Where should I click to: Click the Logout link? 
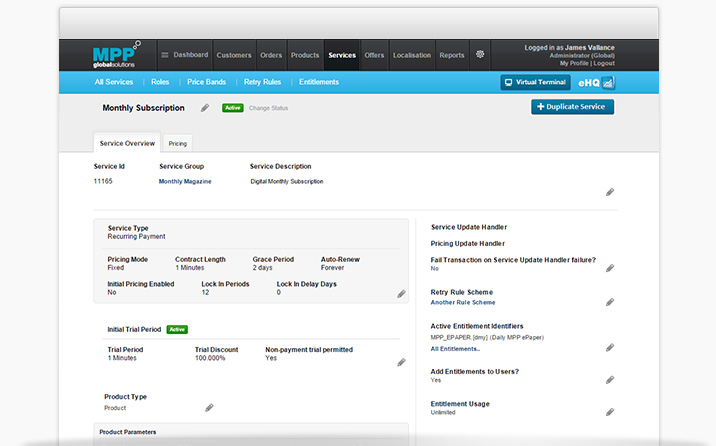click(x=604, y=63)
